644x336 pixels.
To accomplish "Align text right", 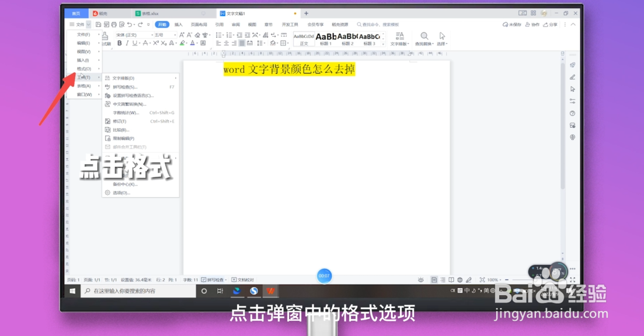I will pyautogui.click(x=234, y=43).
